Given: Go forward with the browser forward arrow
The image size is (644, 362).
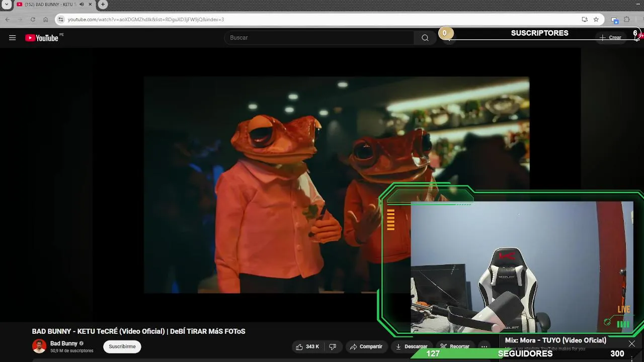Looking at the screenshot, I should tap(20, 20).
